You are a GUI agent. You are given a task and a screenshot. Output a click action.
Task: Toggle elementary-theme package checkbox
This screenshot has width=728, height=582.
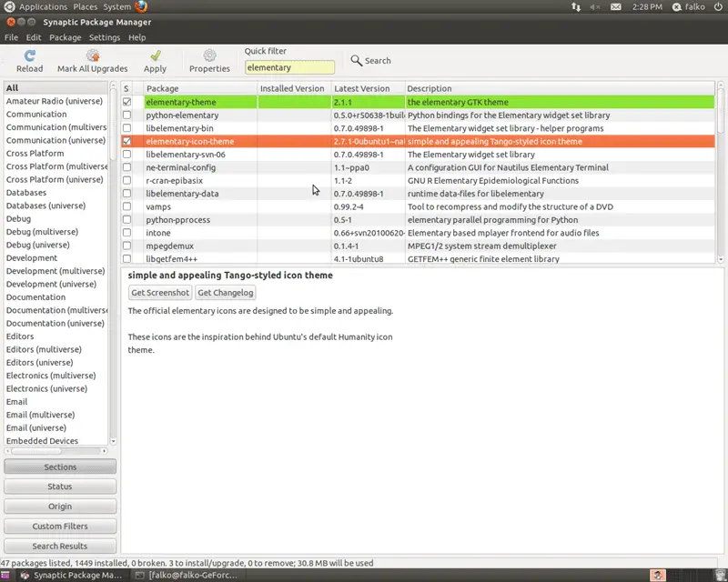click(126, 102)
